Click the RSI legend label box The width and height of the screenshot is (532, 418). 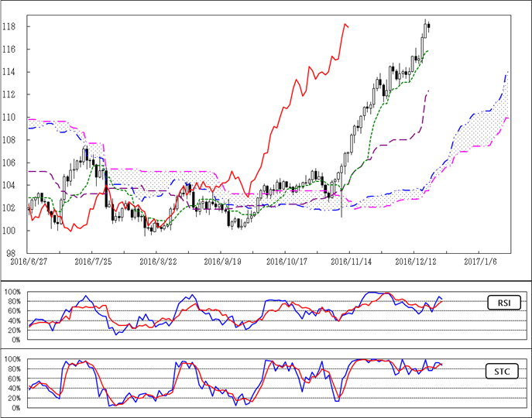coord(503,302)
